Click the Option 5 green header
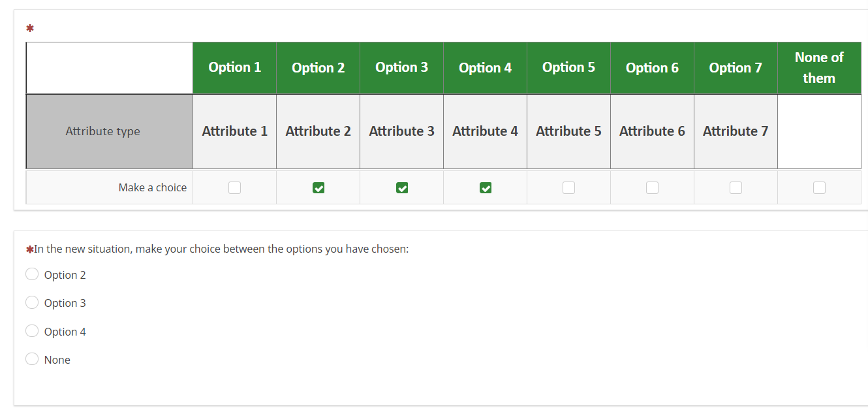 tap(569, 68)
